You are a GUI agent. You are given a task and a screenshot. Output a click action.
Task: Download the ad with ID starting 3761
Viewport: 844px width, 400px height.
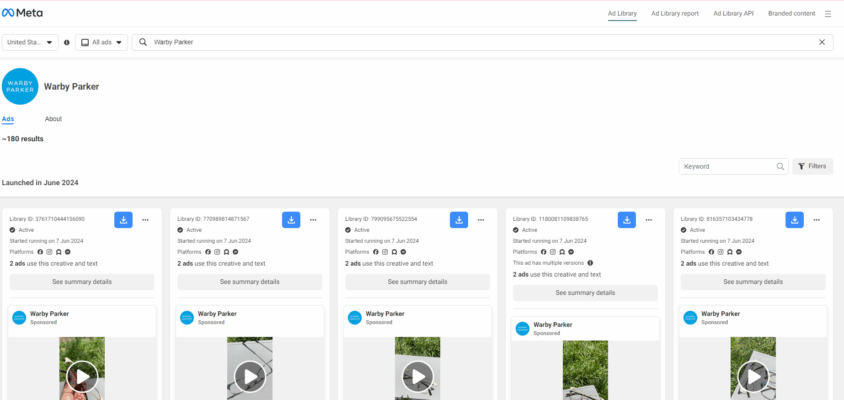pos(123,220)
